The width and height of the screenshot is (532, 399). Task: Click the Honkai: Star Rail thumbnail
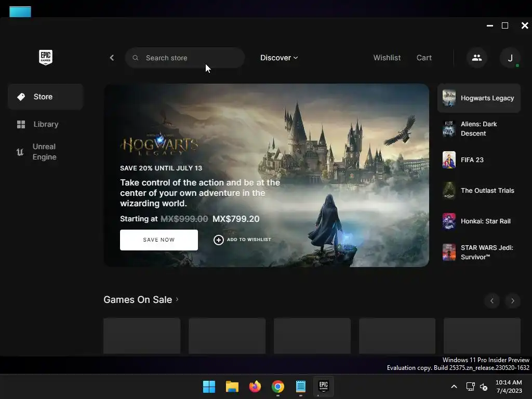[449, 221]
